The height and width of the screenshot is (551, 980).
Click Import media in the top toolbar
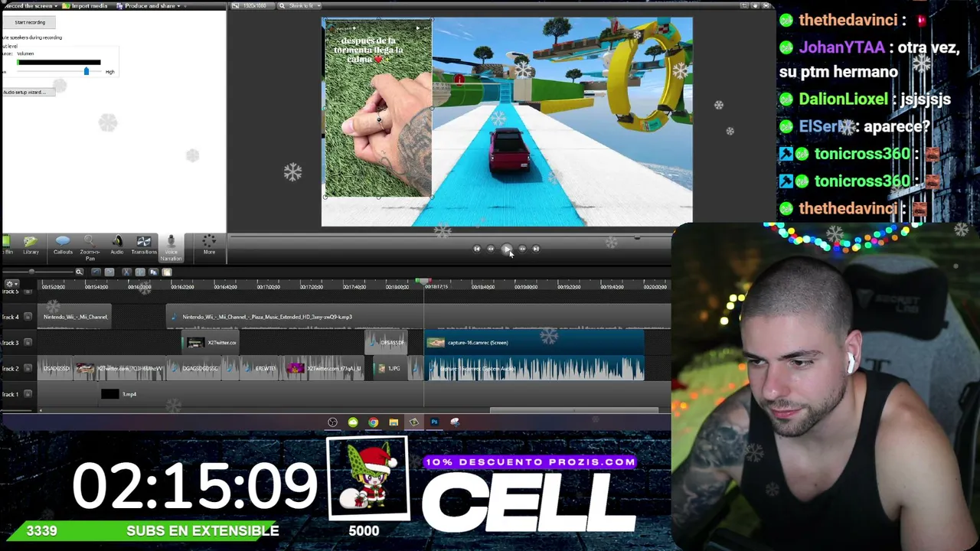85,6
